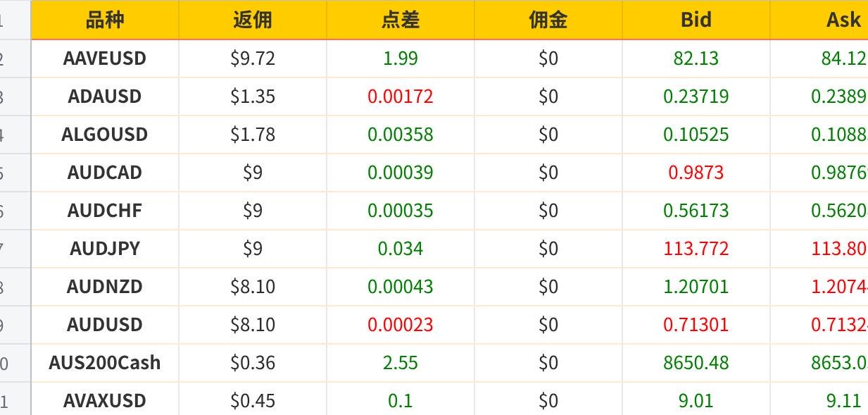
Task: Click the $0 commission in AUDNZD row
Action: coord(548,287)
